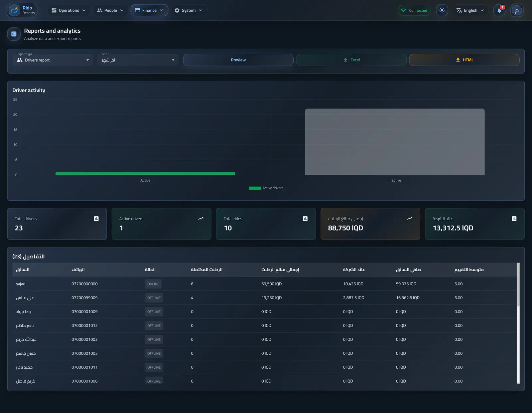532x413 pixels.
Task: Click the System chevron arrow
Action: tap(200, 10)
